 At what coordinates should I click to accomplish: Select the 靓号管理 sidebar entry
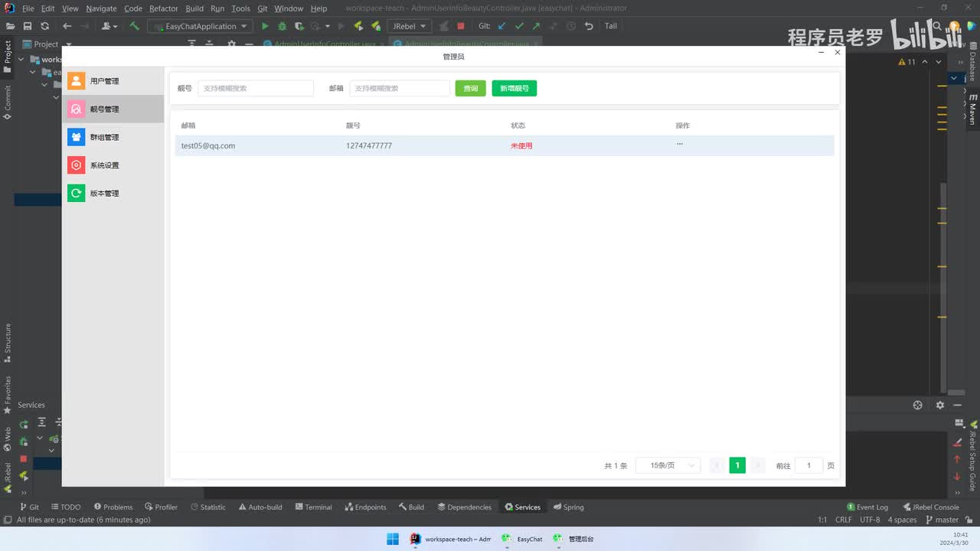point(113,109)
